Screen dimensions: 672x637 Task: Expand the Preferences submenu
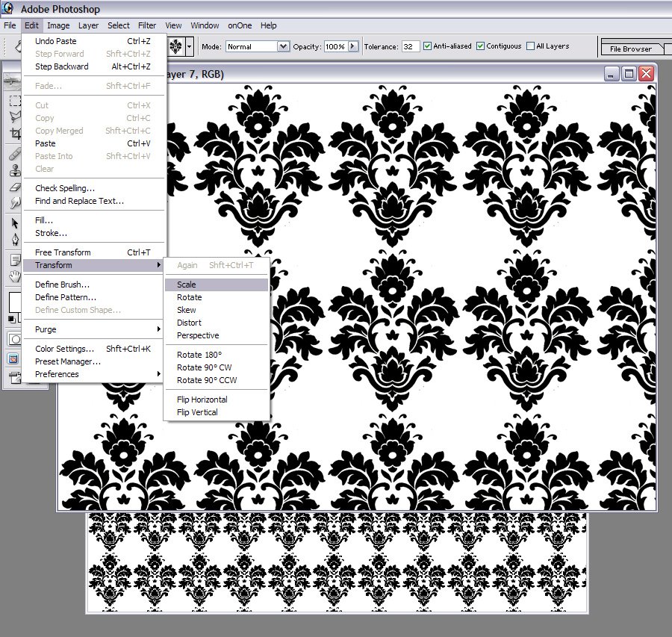pos(93,374)
